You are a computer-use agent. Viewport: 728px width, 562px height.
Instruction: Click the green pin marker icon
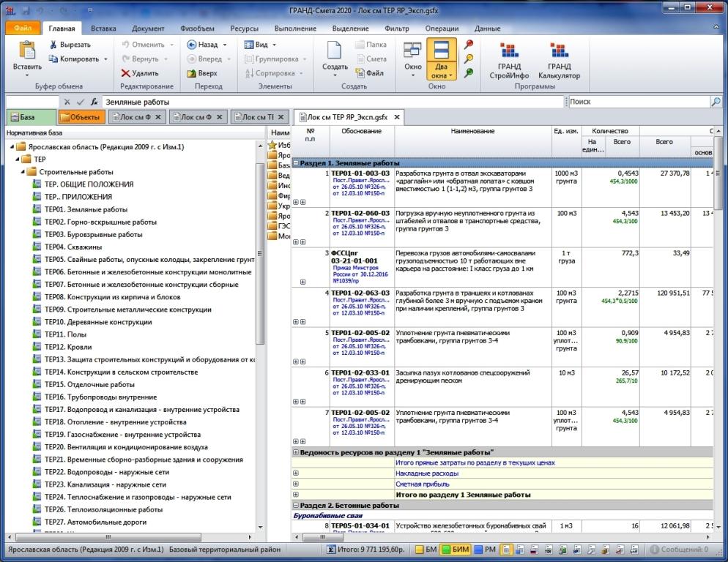pos(469,73)
